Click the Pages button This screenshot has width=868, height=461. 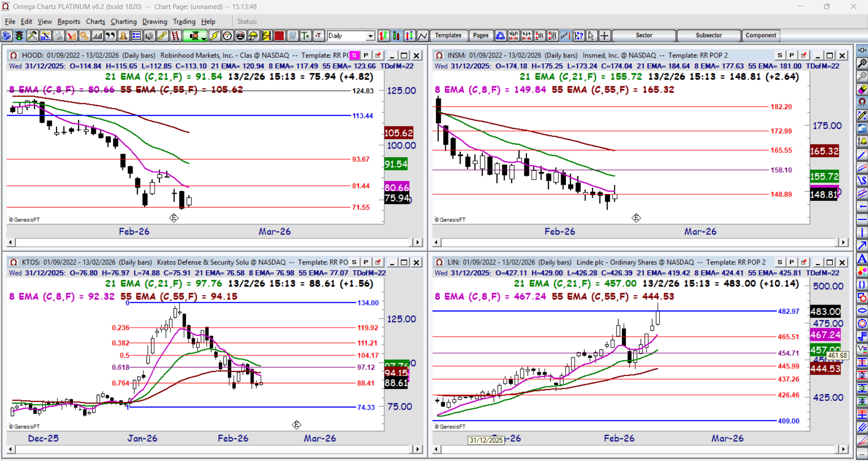click(x=481, y=36)
